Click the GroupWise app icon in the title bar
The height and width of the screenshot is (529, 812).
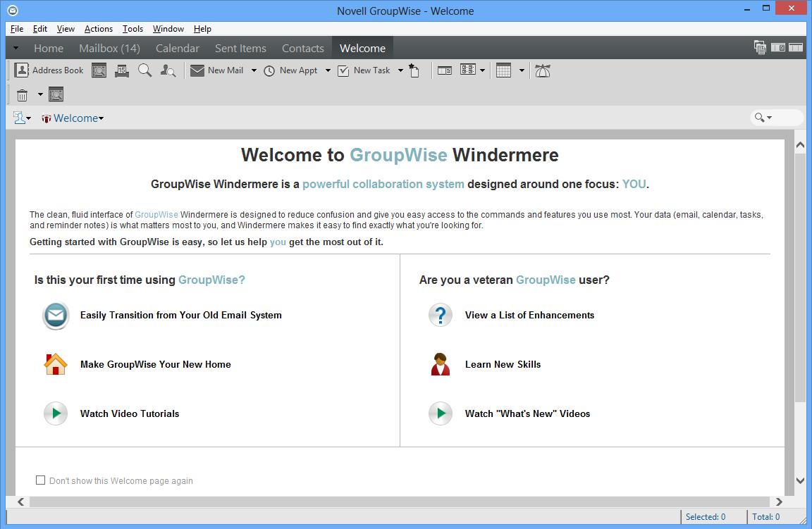13,11
